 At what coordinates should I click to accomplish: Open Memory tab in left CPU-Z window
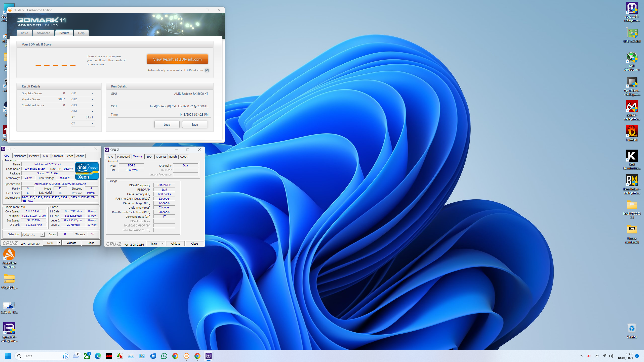(x=34, y=156)
